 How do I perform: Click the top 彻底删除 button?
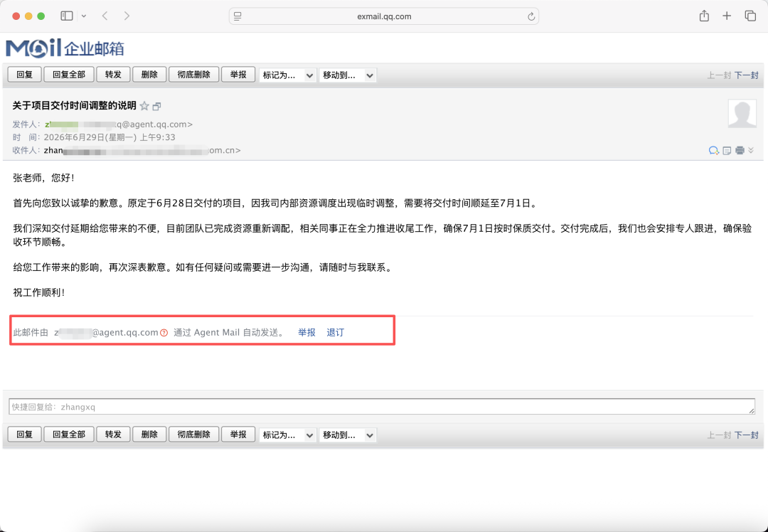(x=193, y=75)
